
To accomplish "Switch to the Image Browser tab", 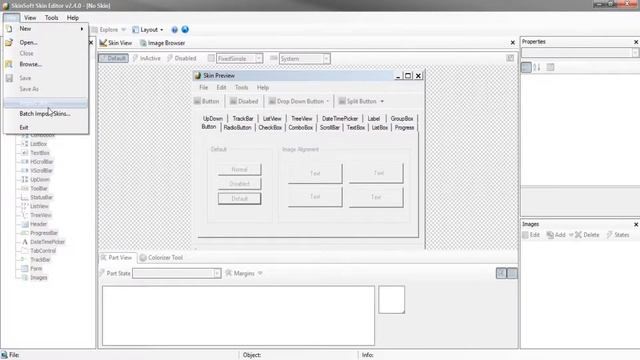I will click(162, 43).
